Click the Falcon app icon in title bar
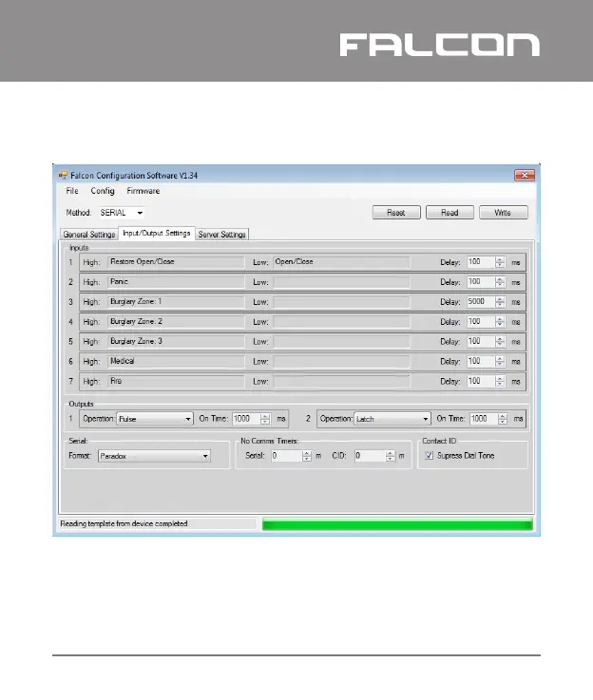Viewport: 593px width, 700px height. [x=63, y=176]
